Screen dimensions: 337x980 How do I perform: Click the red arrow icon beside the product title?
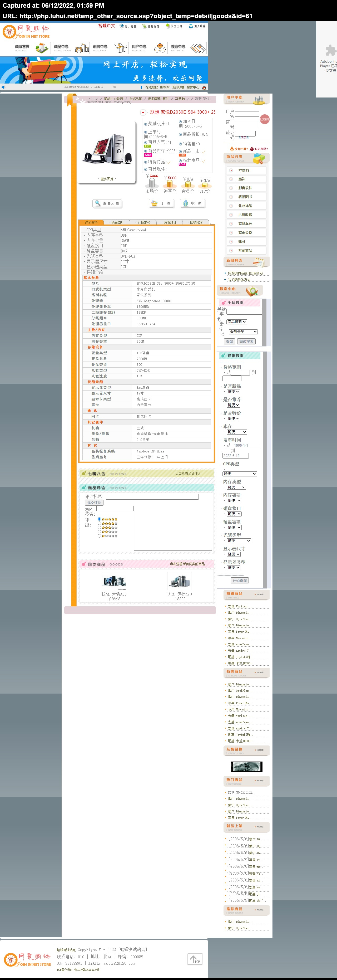[x=143, y=112]
